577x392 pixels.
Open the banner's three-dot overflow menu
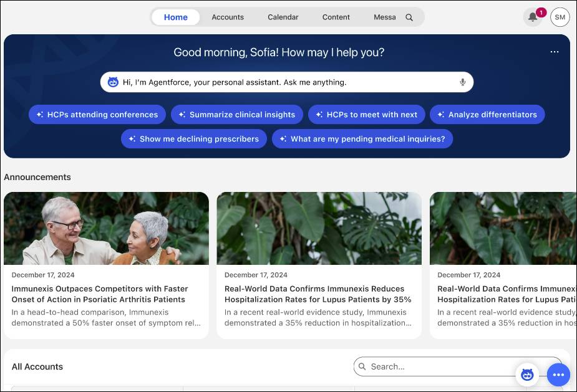(555, 52)
